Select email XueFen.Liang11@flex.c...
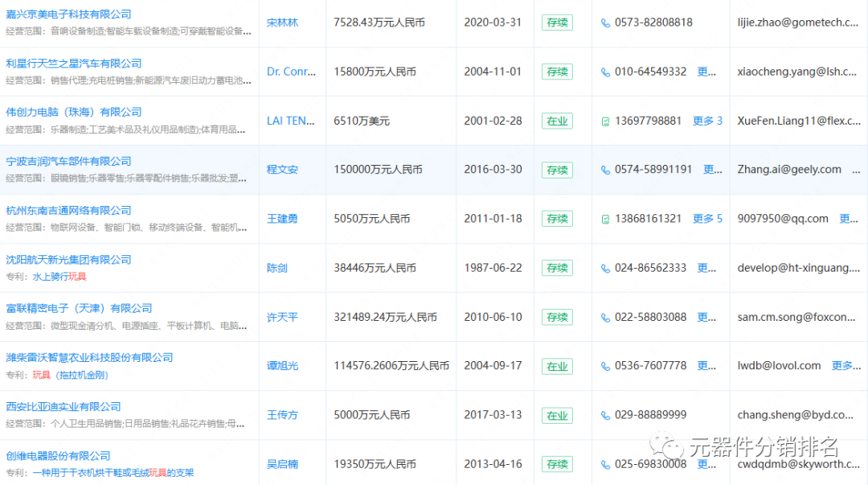Image resolution: width=868 pixels, height=485 pixels. pos(799,121)
